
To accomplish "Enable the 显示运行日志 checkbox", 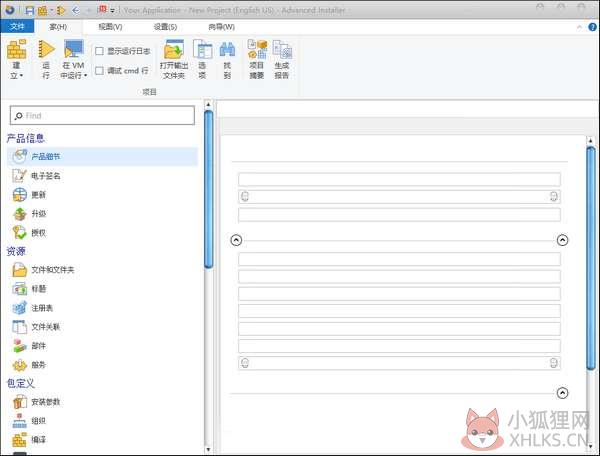I will (99, 51).
